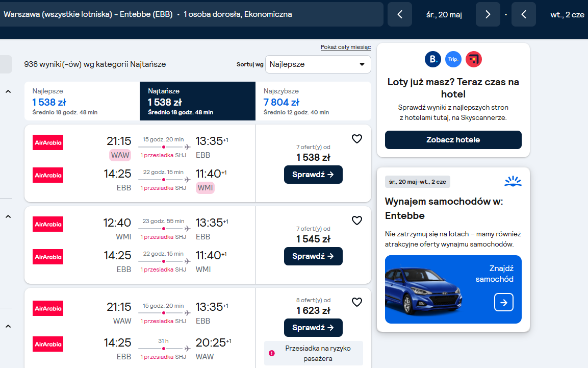Click the śr., 20 maj–wt., 2 cze date badge
The width and height of the screenshot is (588, 368).
[417, 182]
